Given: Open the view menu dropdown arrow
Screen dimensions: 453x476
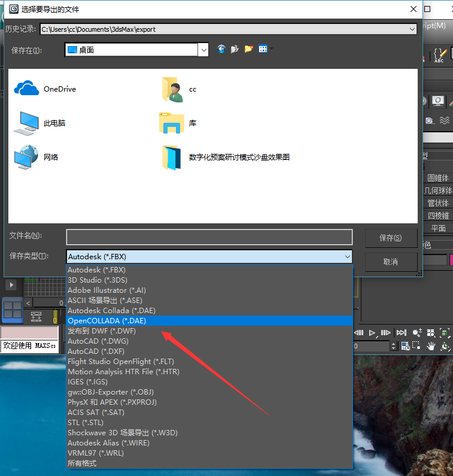Looking at the screenshot, I should tap(271, 48).
